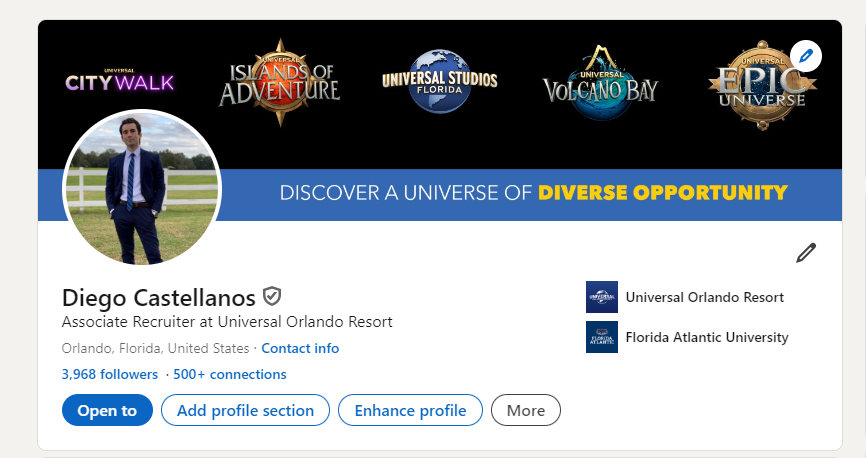Click the DIVERSE OPPORTUNITY yellow banner text

tap(663, 193)
